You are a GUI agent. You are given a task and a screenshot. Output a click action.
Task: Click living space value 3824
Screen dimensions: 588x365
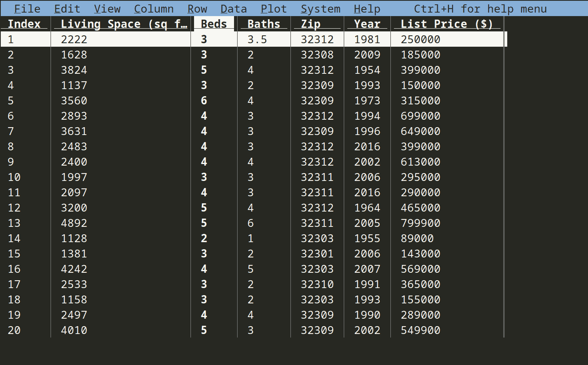click(74, 70)
